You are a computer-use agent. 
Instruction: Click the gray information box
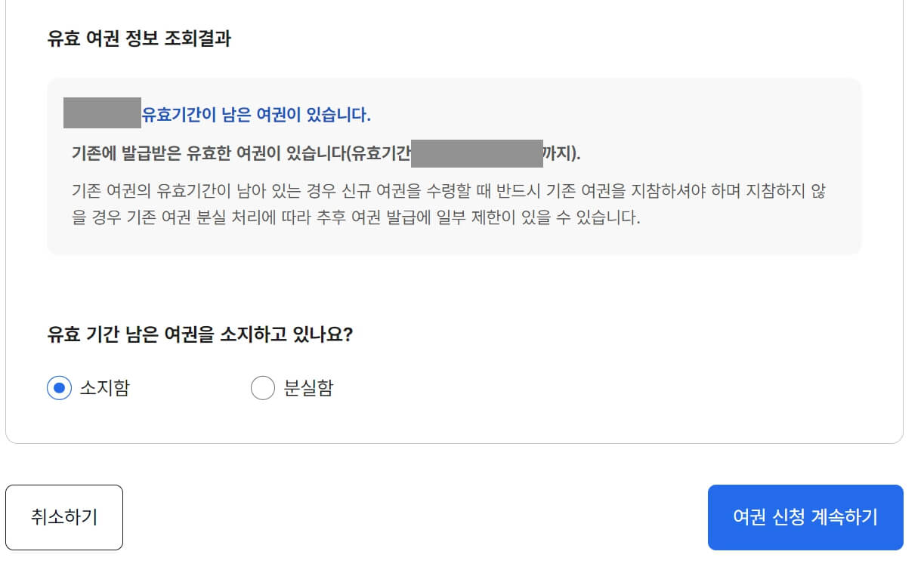[455, 165]
